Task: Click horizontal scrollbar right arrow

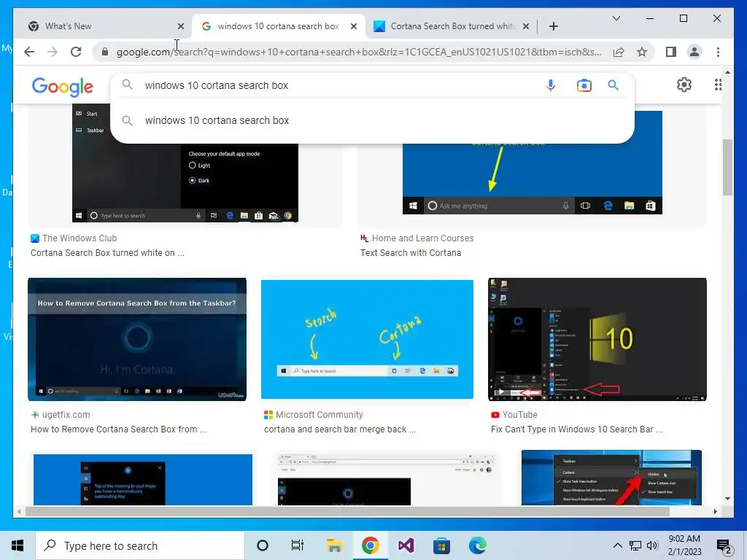Action: point(715,511)
